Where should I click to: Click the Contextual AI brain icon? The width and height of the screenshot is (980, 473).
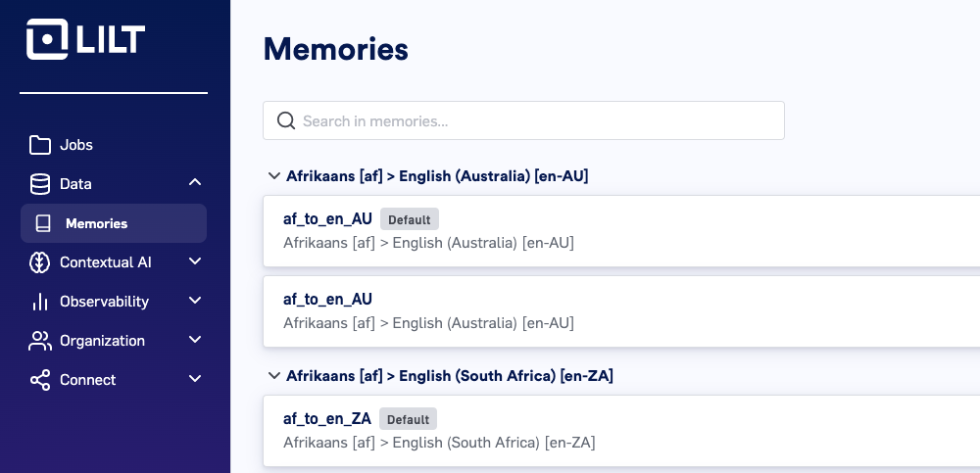pos(39,262)
